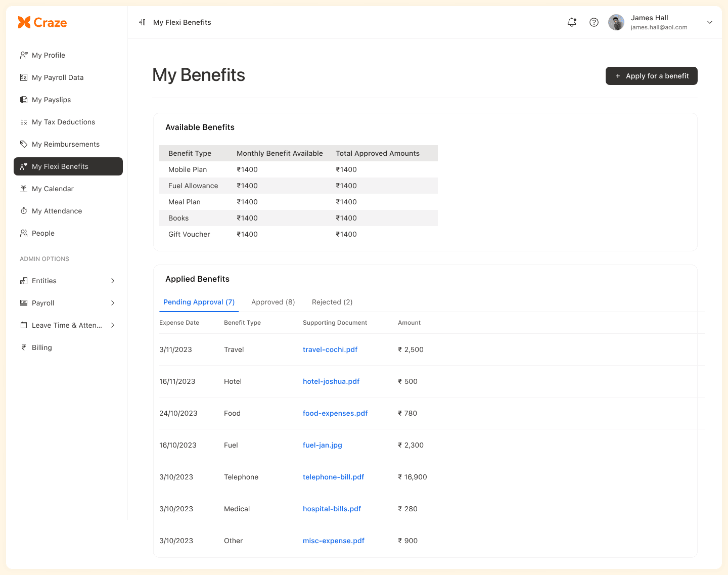Open hospital-bills.pdf link
This screenshot has height=575, width=728.
pyautogui.click(x=332, y=509)
